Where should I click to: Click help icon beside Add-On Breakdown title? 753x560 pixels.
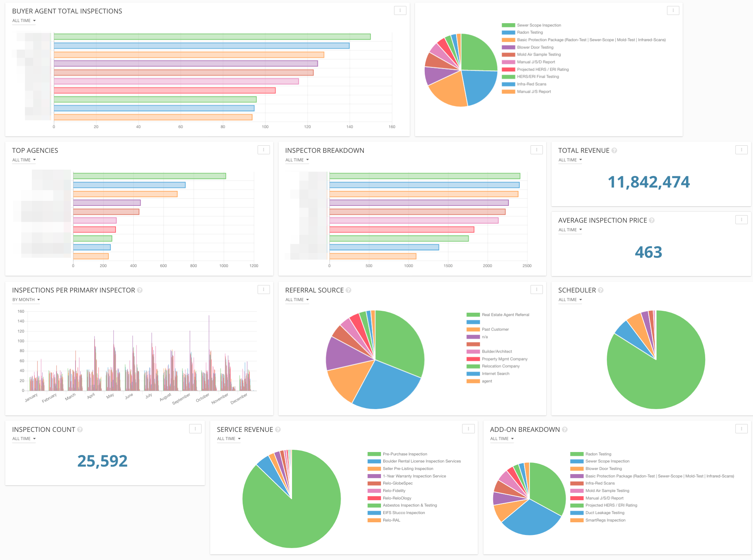pyautogui.click(x=565, y=430)
